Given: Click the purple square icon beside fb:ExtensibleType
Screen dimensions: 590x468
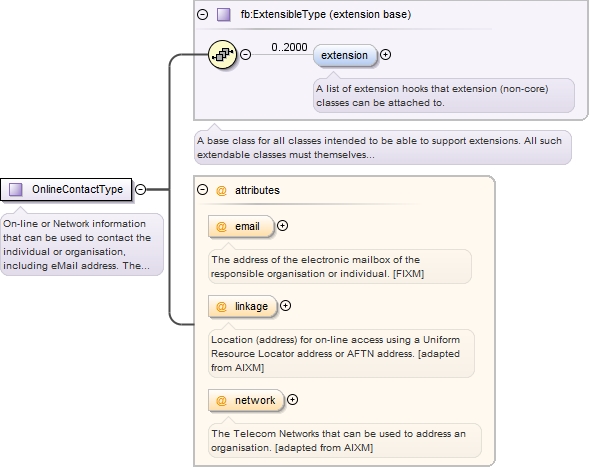Looking at the screenshot, I should [x=224, y=15].
